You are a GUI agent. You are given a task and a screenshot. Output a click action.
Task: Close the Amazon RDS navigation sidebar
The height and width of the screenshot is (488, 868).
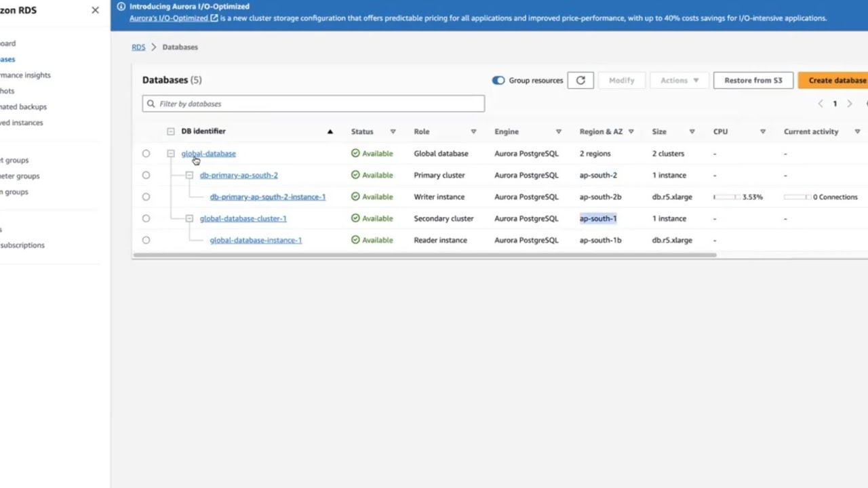[95, 10]
